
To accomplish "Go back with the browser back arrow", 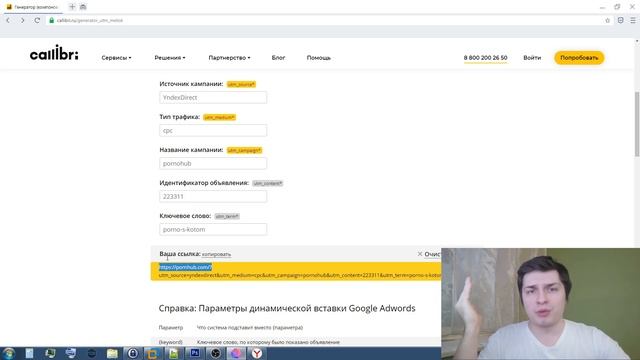I will (x=8, y=20).
